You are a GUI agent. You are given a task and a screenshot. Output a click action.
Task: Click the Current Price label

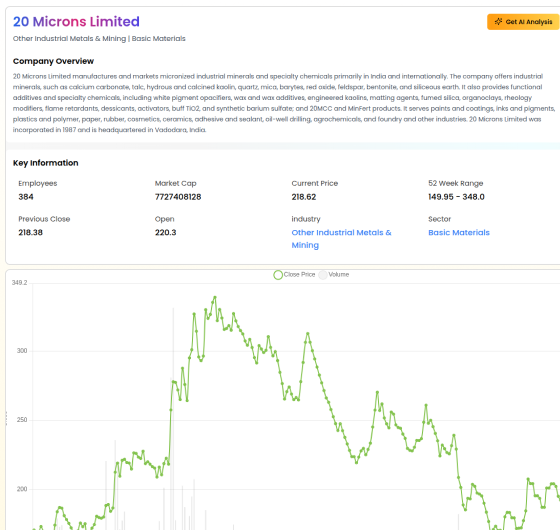point(315,183)
